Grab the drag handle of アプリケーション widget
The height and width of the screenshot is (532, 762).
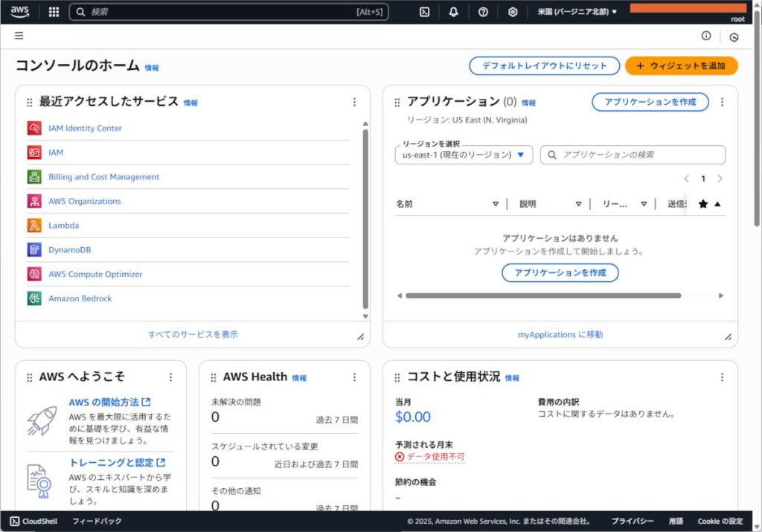[x=397, y=103]
